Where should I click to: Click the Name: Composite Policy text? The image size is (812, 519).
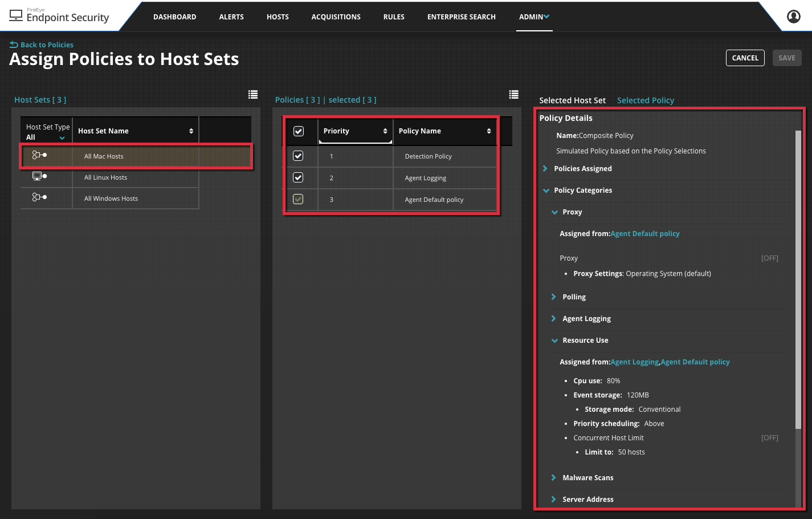[595, 136]
